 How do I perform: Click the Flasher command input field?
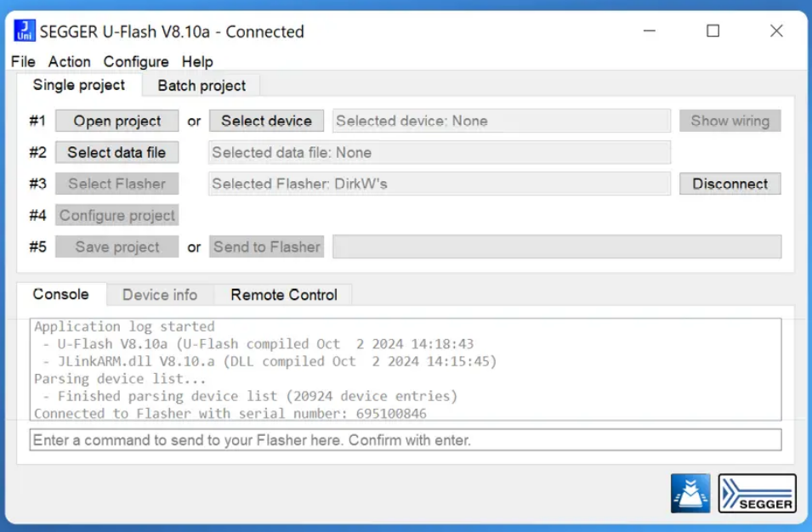click(405, 440)
